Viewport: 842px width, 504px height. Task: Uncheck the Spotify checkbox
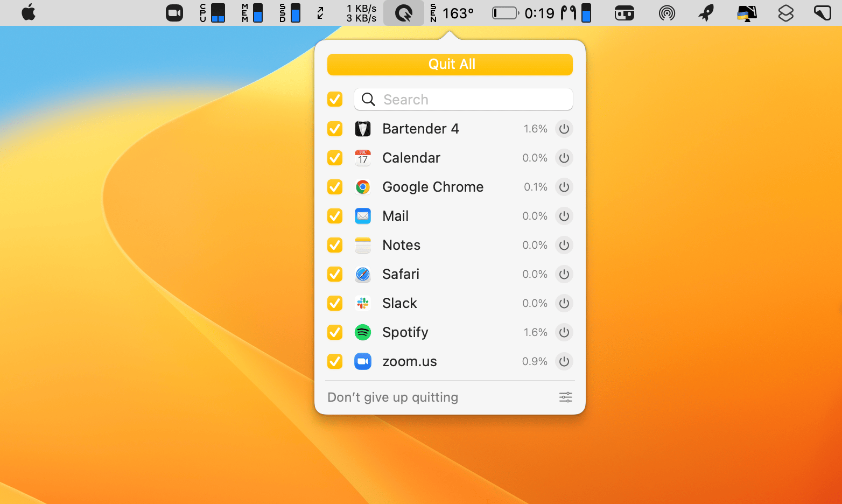click(335, 332)
